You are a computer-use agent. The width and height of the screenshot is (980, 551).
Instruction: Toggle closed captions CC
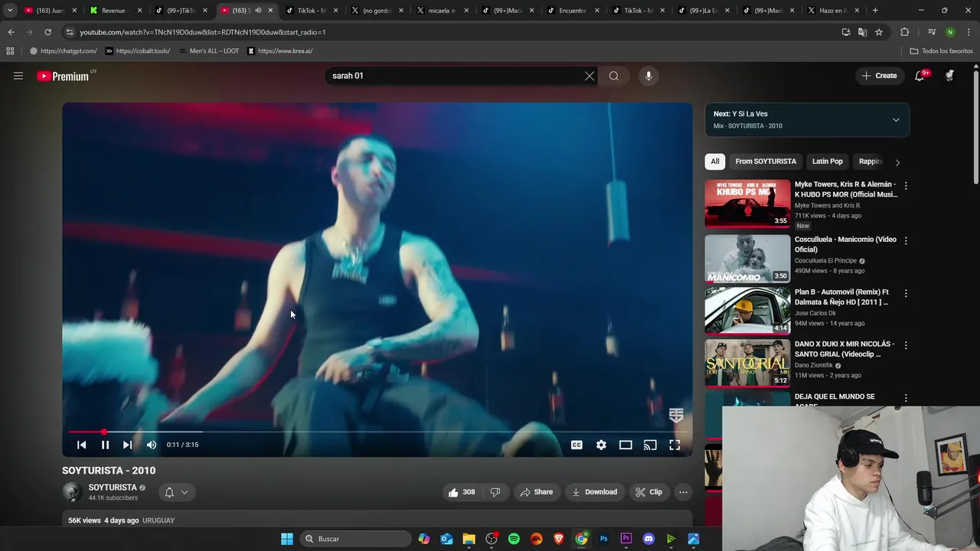pos(577,445)
